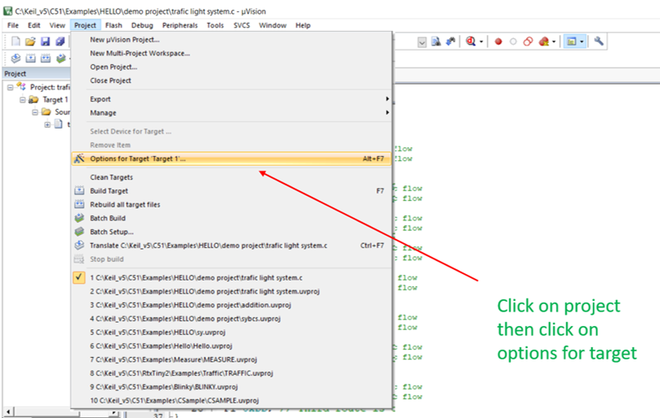This screenshot has height=418, width=660.
Task: Click Disable All Breakpoints icon
Action: click(528, 42)
